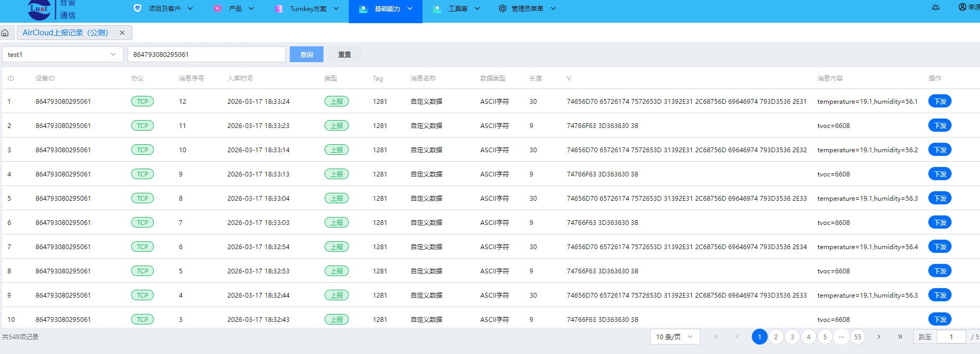The image size is (980, 354).
Task: Go to next page arrow
Action: (879, 337)
